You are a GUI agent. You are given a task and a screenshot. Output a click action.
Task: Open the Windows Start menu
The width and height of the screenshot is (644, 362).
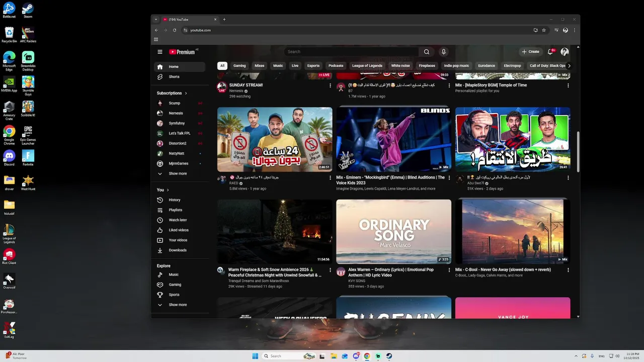(255, 356)
